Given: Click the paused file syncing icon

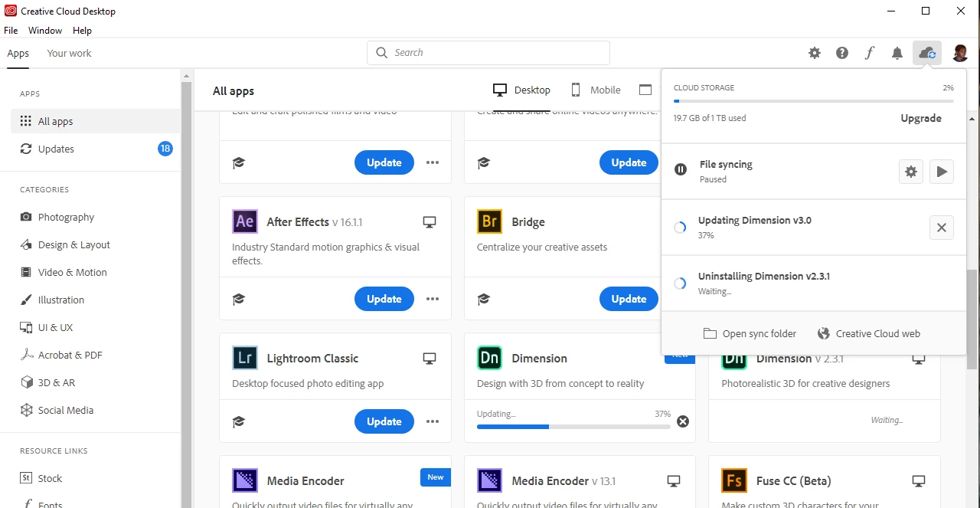Looking at the screenshot, I should pos(681,169).
